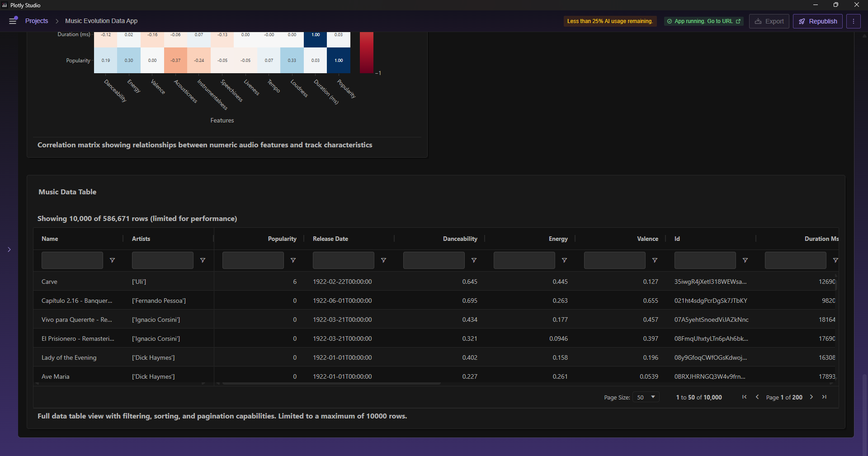This screenshot has width=868, height=456.
Task: Click the Release Date filter icon
Action: [x=384, y=260]
